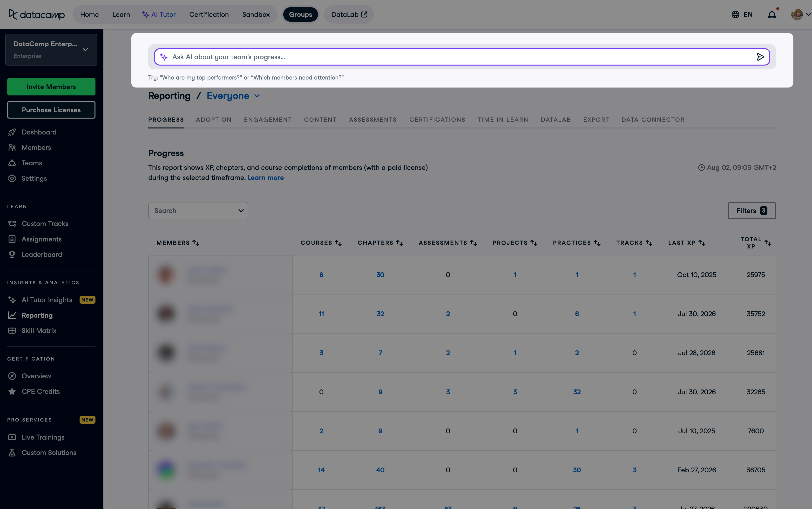This screenshot has width=812, height=509.
Task: Expand the DataCamp Enterprise group switcher
Action: coord(51,49)
